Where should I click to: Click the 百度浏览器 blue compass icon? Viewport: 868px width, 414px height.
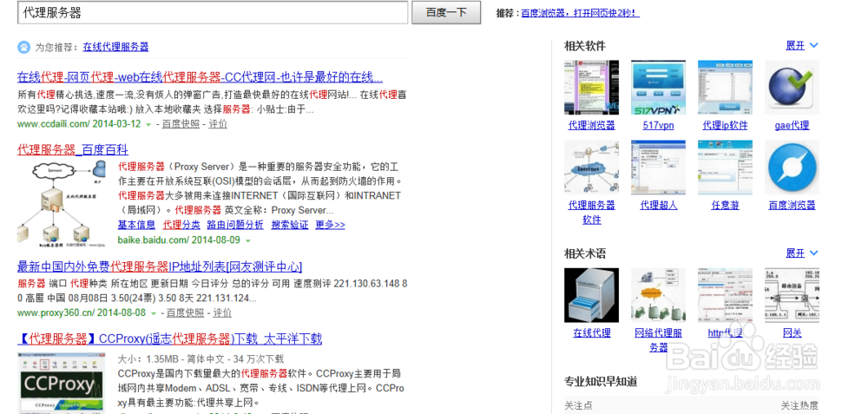pos(792,168)
